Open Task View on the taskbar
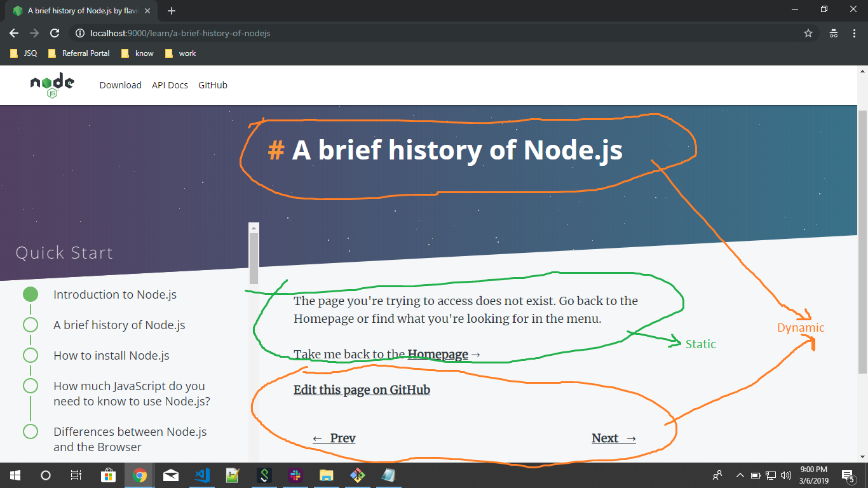 tap(76, 475)
